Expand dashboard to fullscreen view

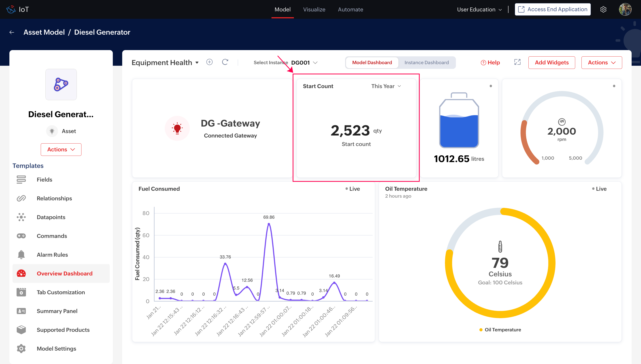tap(517, 62)
